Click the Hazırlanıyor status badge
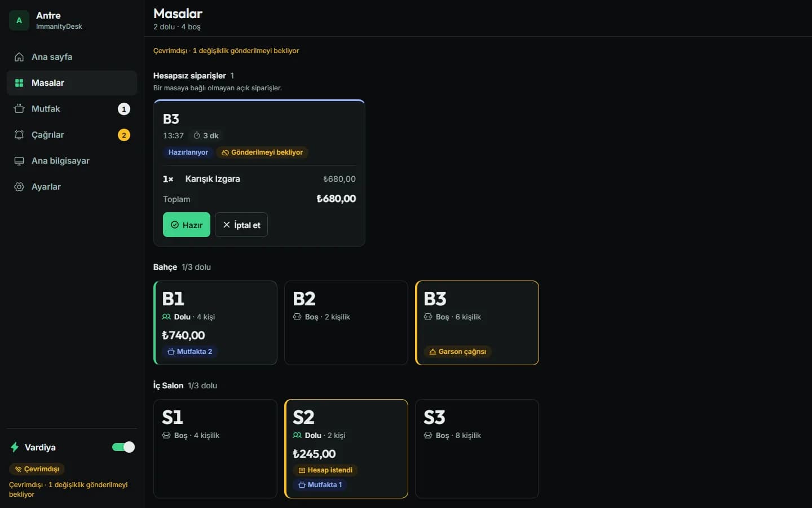 coord(188,152)
